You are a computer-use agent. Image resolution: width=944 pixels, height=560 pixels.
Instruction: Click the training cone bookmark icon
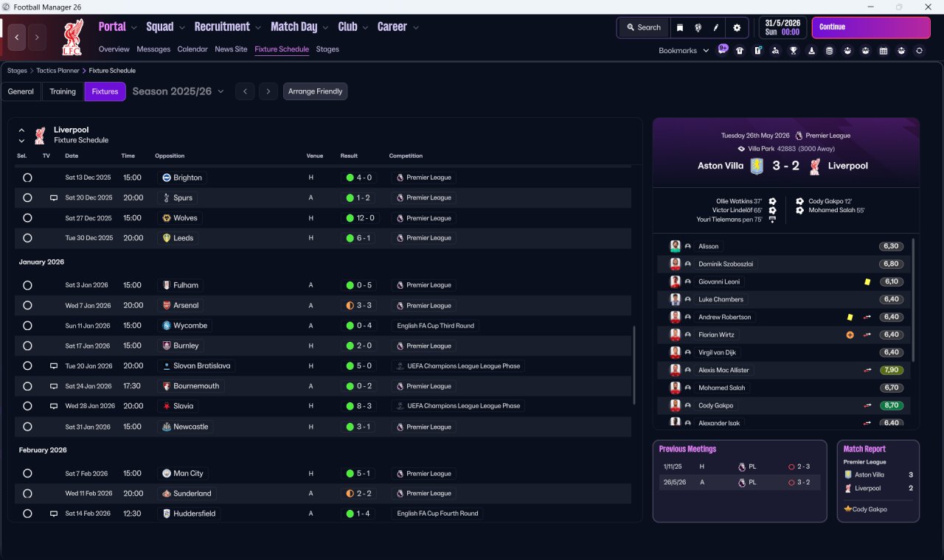(x=811, y=51)
